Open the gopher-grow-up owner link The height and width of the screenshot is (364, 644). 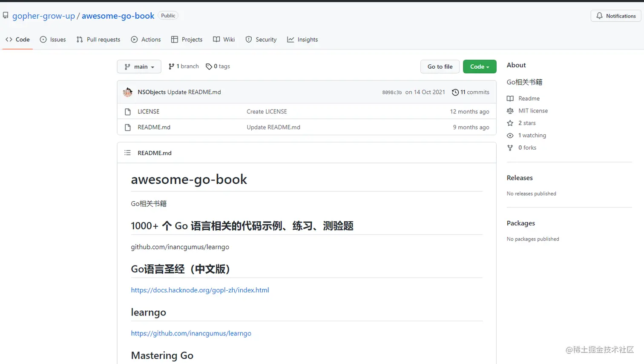[43, 16]
